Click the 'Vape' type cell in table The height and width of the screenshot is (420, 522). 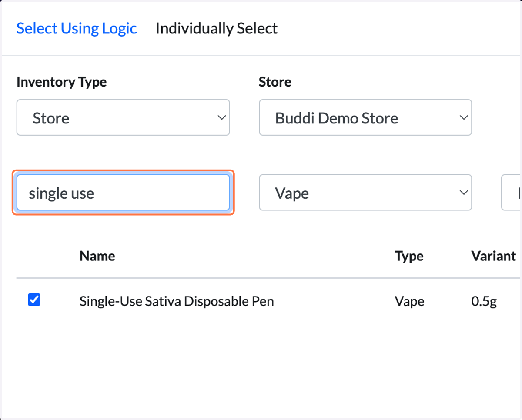point(409,301)
